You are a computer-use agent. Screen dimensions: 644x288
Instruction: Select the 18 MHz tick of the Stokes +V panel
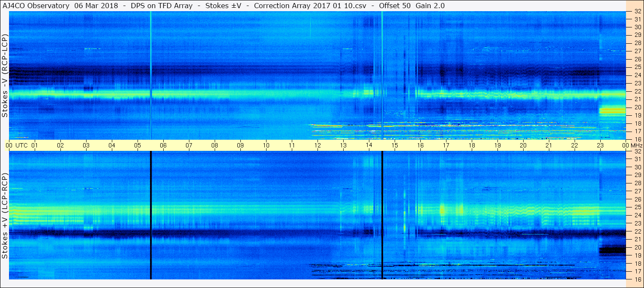pyautogui.click(x=637, y=264)
